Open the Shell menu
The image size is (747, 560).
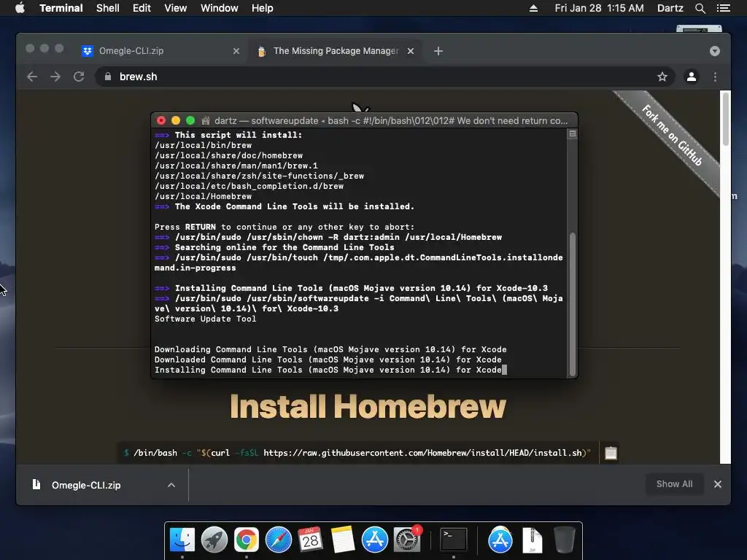(108, 8)
